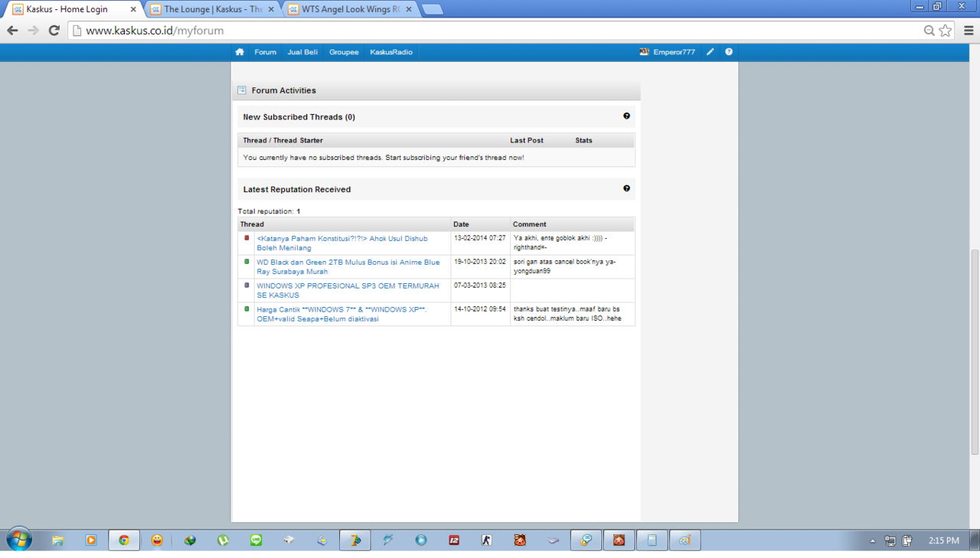Open the pencil edit icon in Kaskus navbar
This screenshot has width=980, height=558.
[710, 52]
